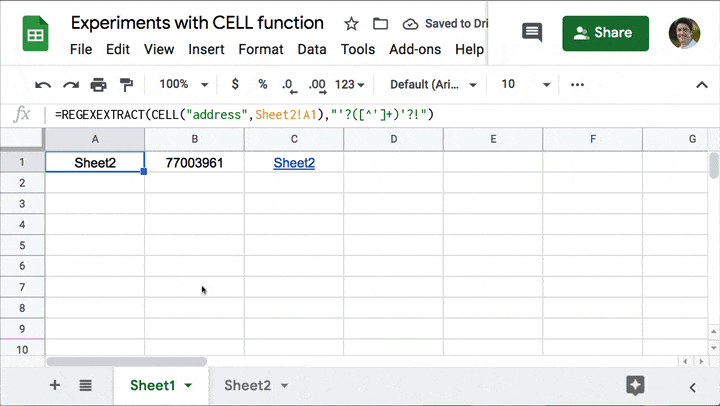The image size is (720, 406).
Task: Click the move to folder icon
Action: 380,23
